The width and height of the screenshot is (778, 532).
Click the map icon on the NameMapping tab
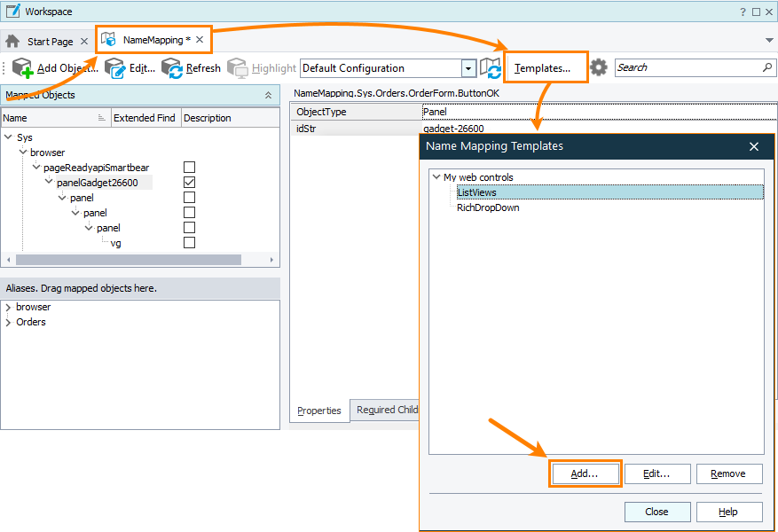click(x=108, y=39)
